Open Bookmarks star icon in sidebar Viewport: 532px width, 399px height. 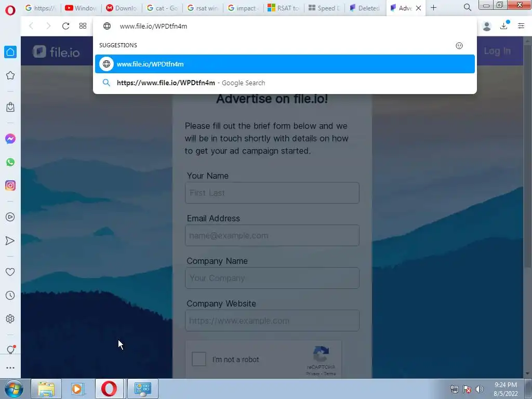point(10,75)
